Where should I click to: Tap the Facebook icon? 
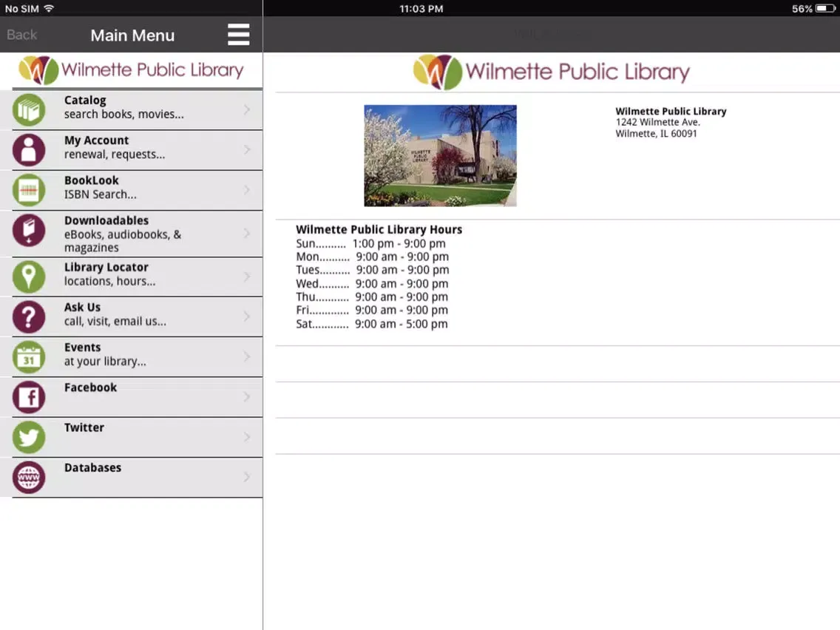[29, 397]
